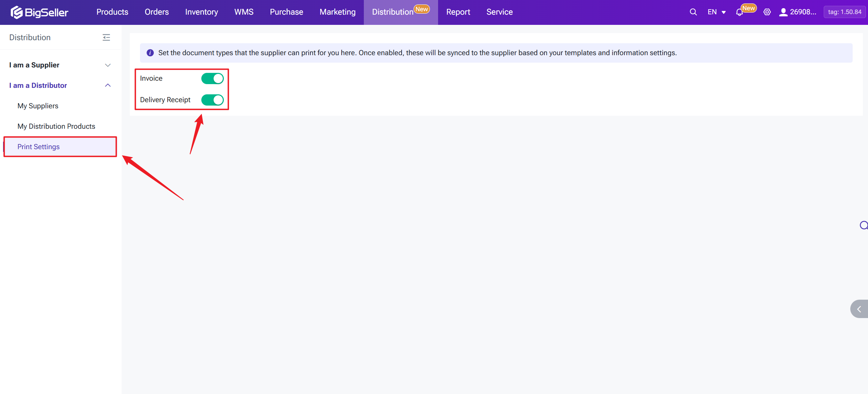Screen dimensions: 868x394
Task: Open the settings gear icon
Action: click(x=767, y=12)
